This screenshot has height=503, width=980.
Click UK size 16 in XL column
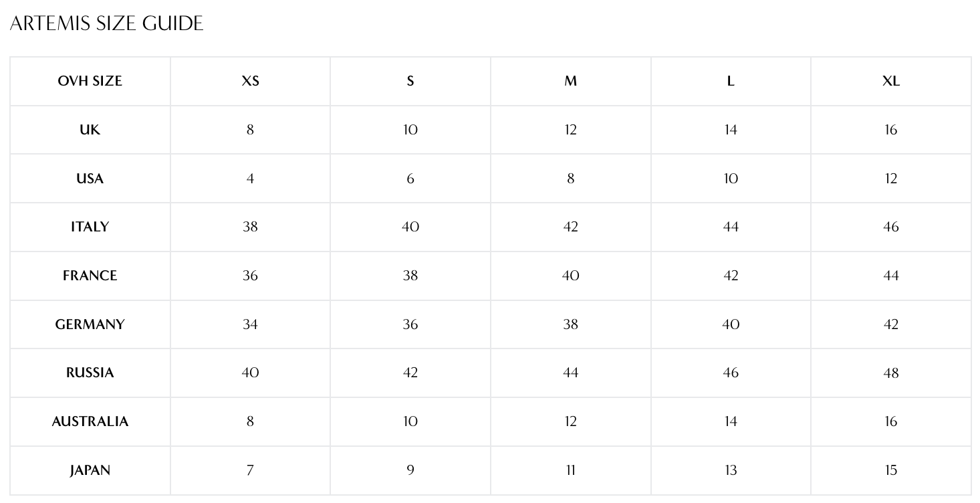point(890,130)
